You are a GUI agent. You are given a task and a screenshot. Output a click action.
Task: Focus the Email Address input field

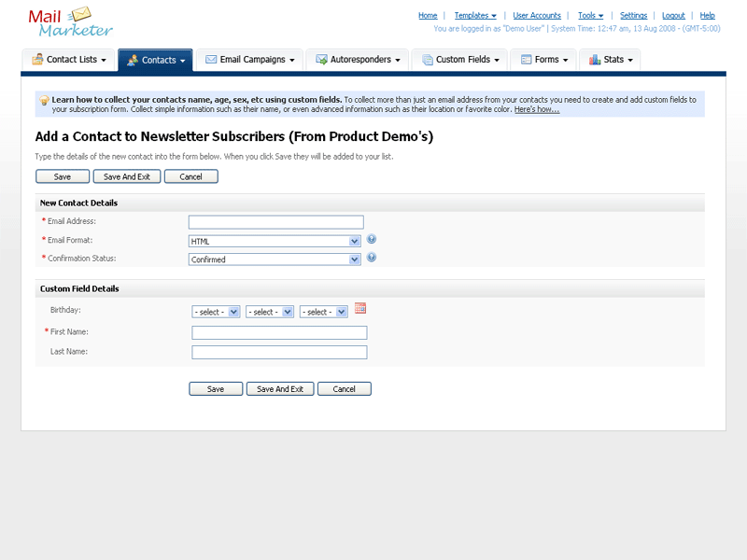tap(275, 222)
